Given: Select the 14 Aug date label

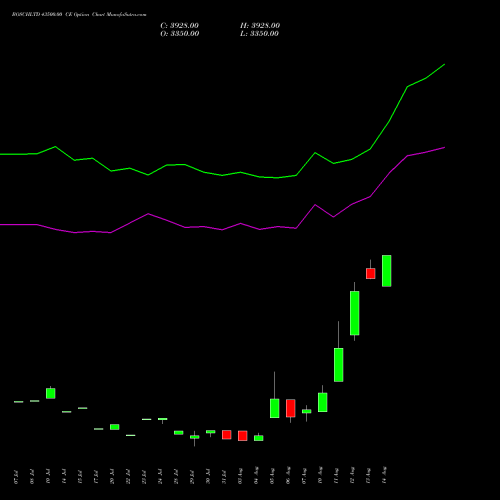Looking at the screenshot, I should pos(384,475).
